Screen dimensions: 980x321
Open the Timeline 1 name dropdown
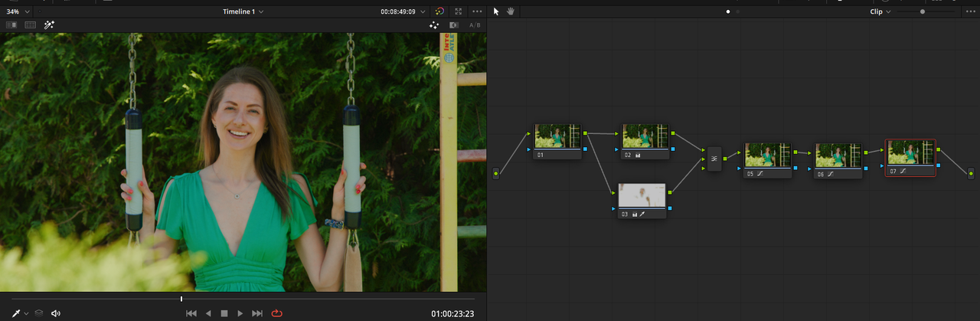pos(243,11)
